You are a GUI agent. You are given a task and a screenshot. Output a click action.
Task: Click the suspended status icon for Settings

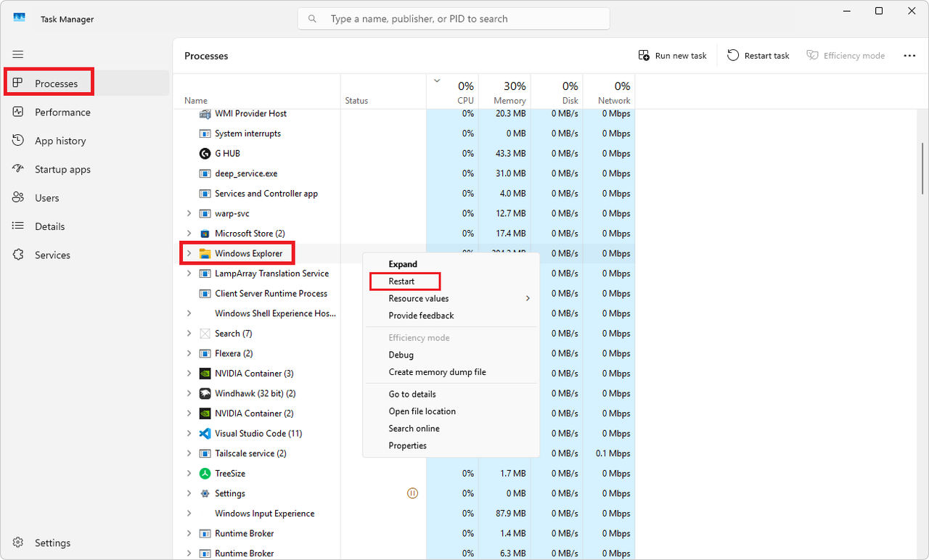412,493
